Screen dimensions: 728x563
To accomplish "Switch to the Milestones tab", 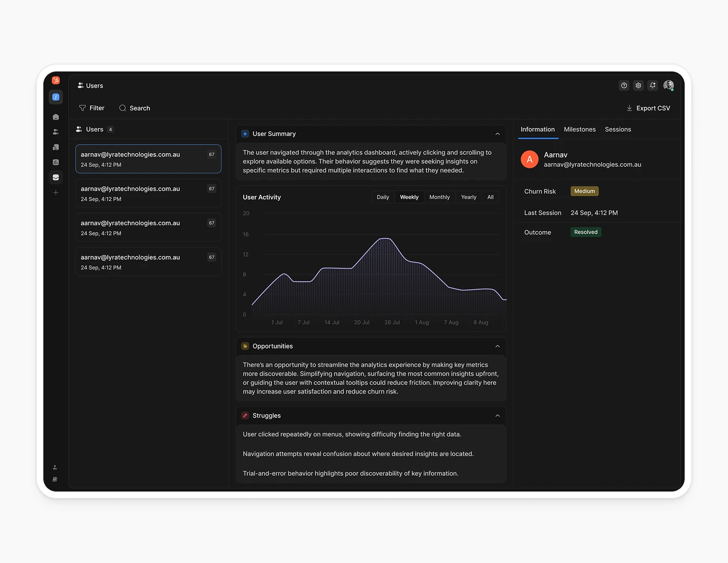I will click(x=580, y=129).
